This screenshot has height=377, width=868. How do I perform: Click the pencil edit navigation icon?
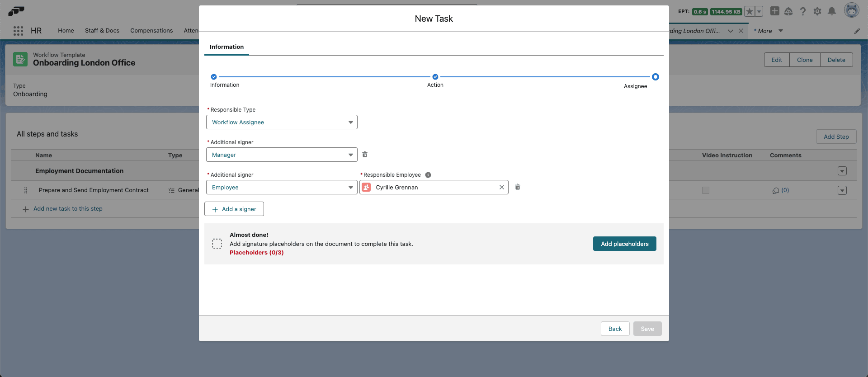pyautogui.click(x=857, y=31)
